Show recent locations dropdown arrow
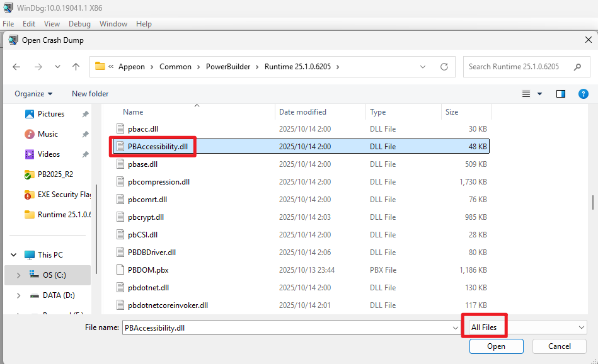This screenshot has height=364, width=598. pos(58,67)
